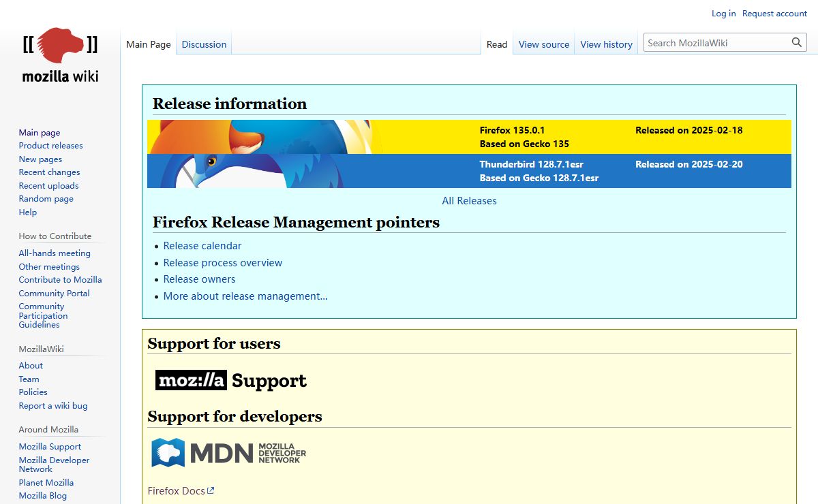Open Community Portal sidebar link

click(55, 294)
